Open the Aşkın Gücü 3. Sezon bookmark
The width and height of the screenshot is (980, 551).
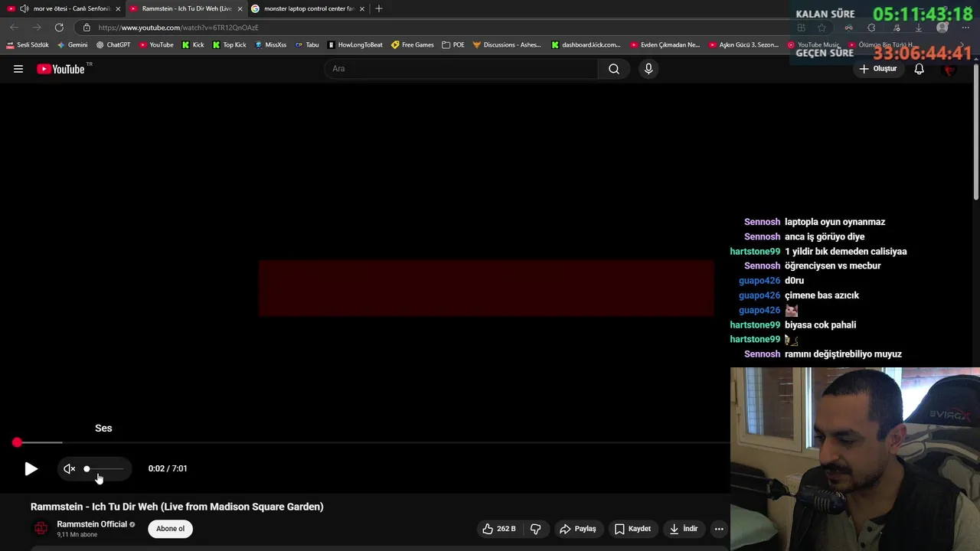743,44
